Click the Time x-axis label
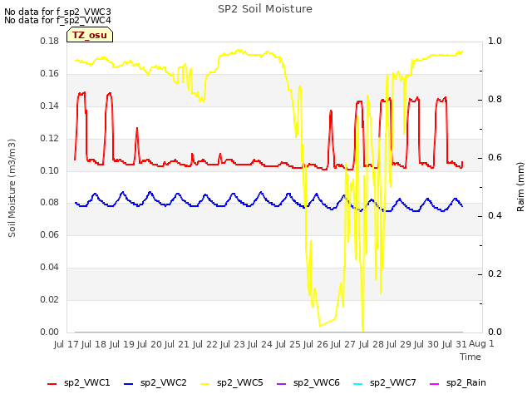Viewport: 532px width, 399px height. tap(470, 357)
